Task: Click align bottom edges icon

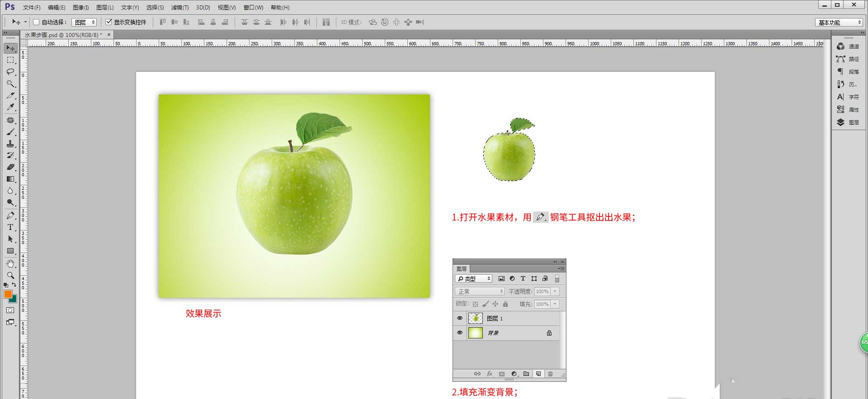Action: click(186, 22)
